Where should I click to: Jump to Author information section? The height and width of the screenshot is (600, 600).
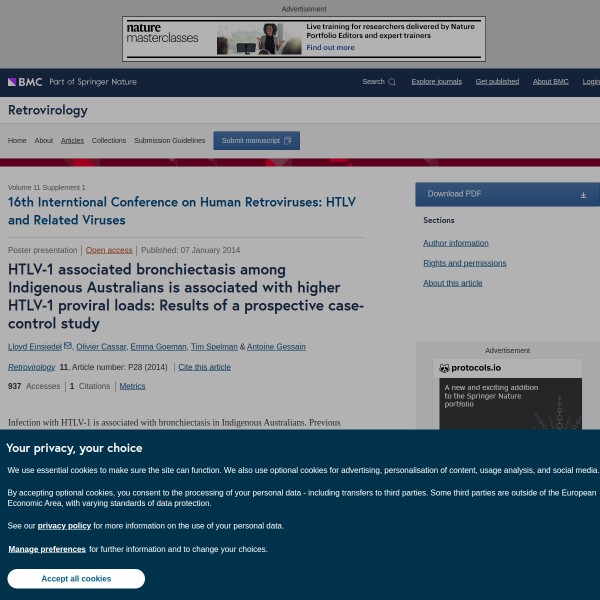455,243
